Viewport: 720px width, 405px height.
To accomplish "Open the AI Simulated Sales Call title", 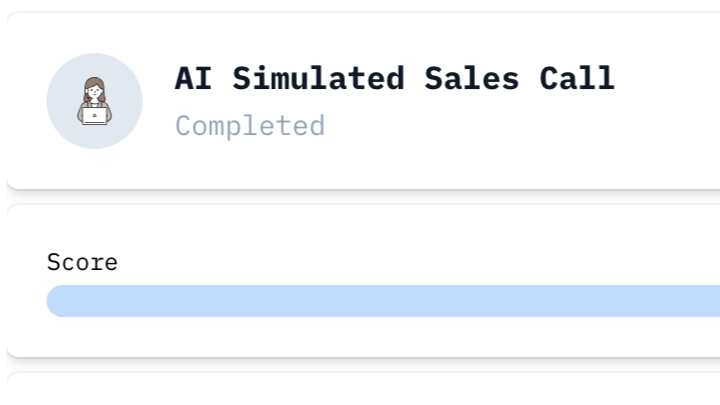I will pyautogui.click(x=394, y=78).
